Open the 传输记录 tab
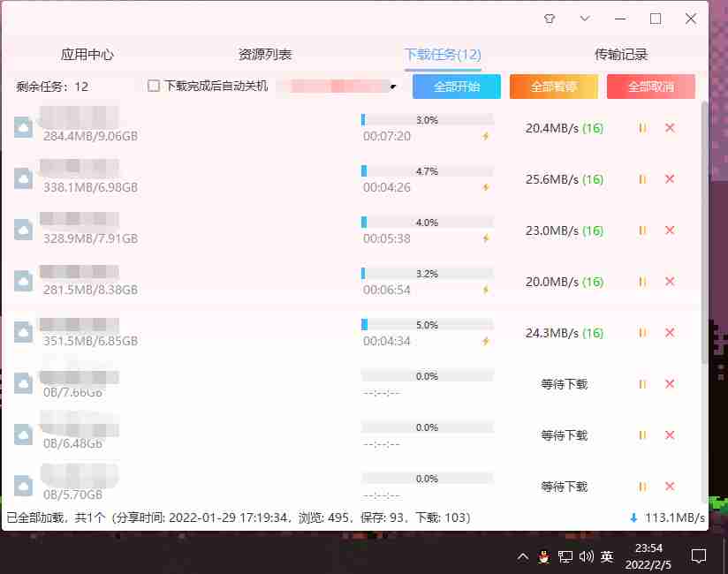The image size is (728, 574). 621,54
